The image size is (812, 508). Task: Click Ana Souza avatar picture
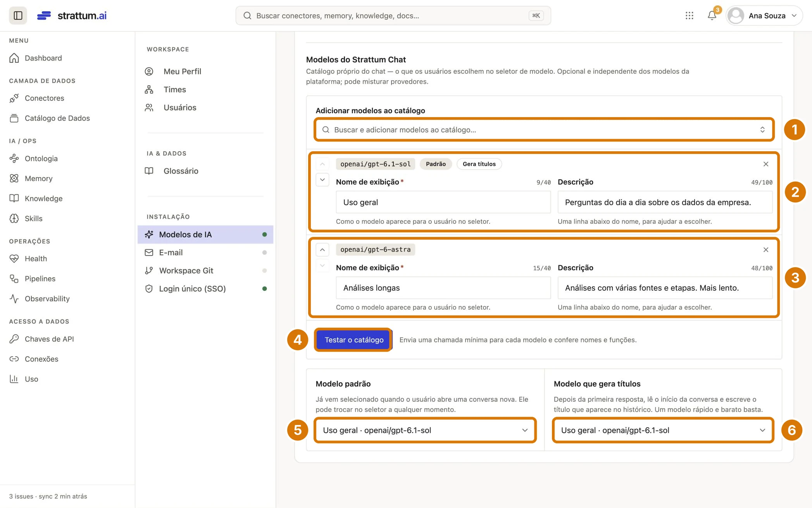pyautogui.click(x=736, y=16)
